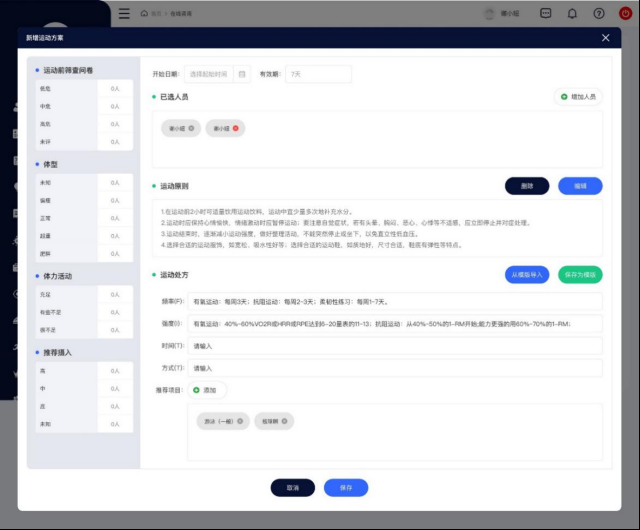Click the 推荐摄入 section heading
The width and height of the screenshot is (640, 530).
coord(58,352)
